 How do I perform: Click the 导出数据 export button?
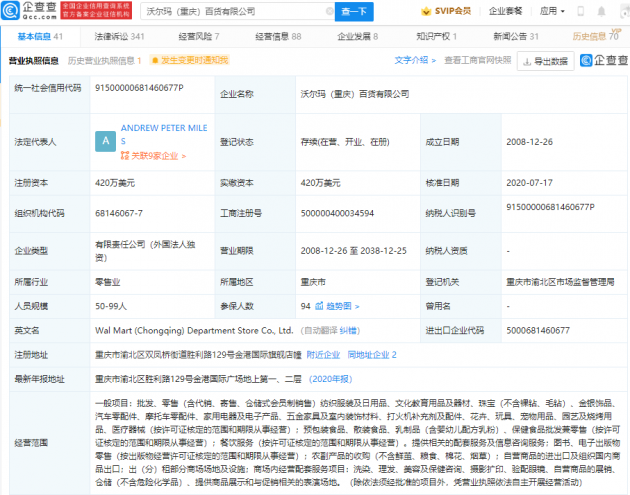545,61
